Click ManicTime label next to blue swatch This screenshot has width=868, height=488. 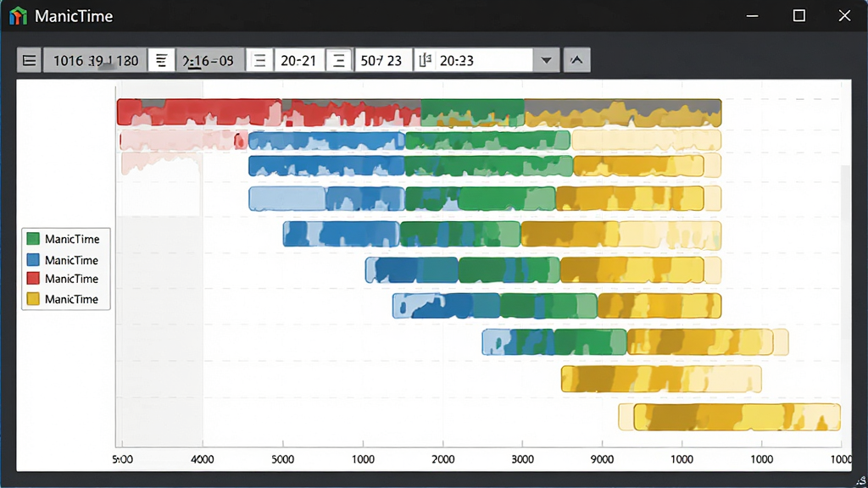pos(71,260)
